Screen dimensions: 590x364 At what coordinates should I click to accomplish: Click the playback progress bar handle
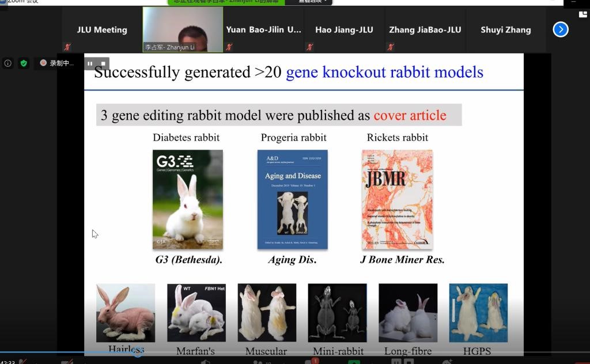click(x=138, y=352)
